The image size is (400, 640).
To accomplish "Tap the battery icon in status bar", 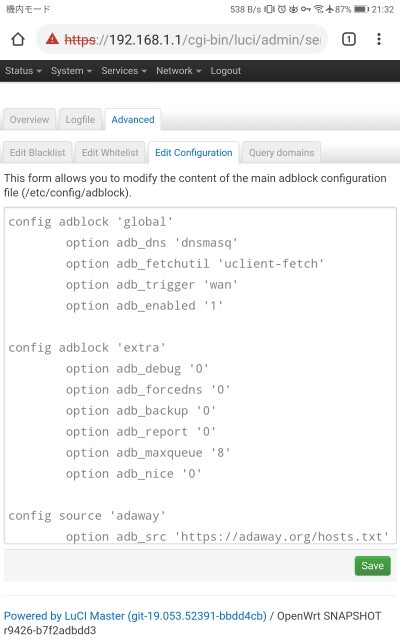I will coord(361,9).
